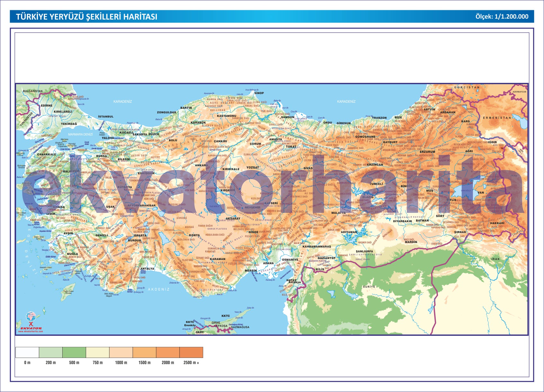Image resolution: width=544 pixels, height=392 pixels.
Task: Select the light green 200 m swatch
Action: [x=51, y=352]
